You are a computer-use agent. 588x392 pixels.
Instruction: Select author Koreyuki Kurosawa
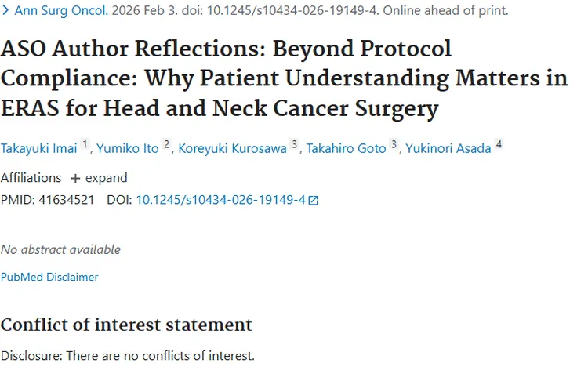click(232, 149)
